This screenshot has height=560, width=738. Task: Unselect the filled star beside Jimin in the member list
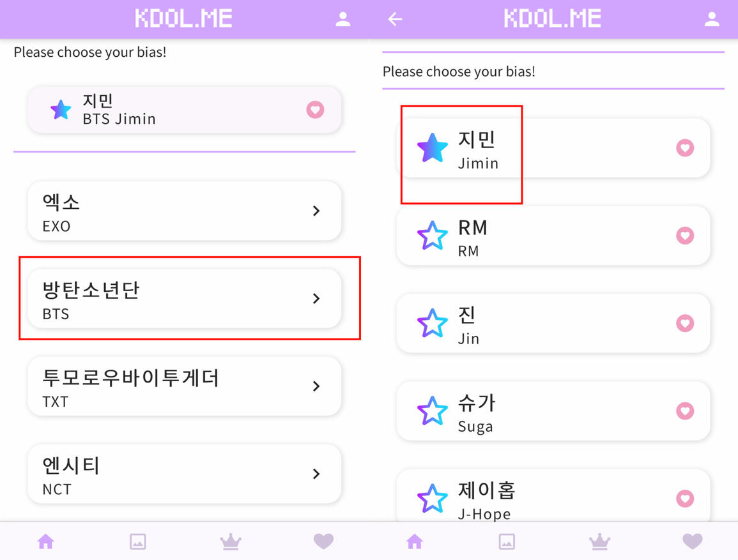(x=432, y=148)
